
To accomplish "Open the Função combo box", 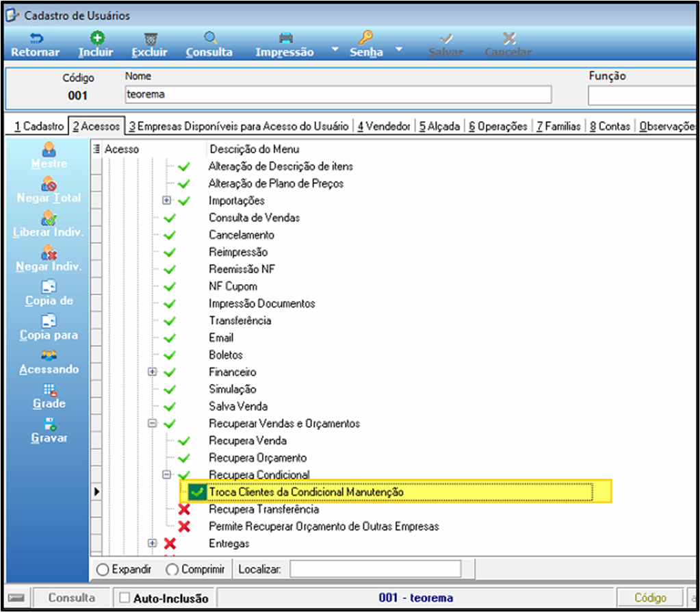I will 643,95.
